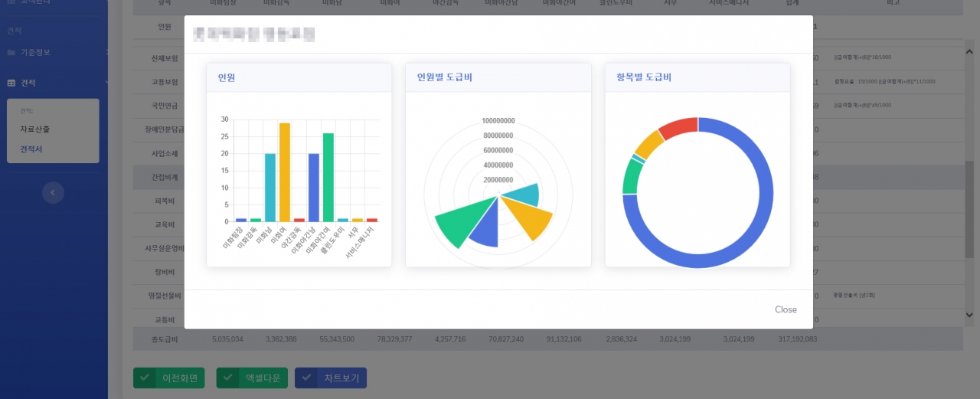980x399 pixels.
Task: Click the 산재보험 row label
Action: click(165, 58)
